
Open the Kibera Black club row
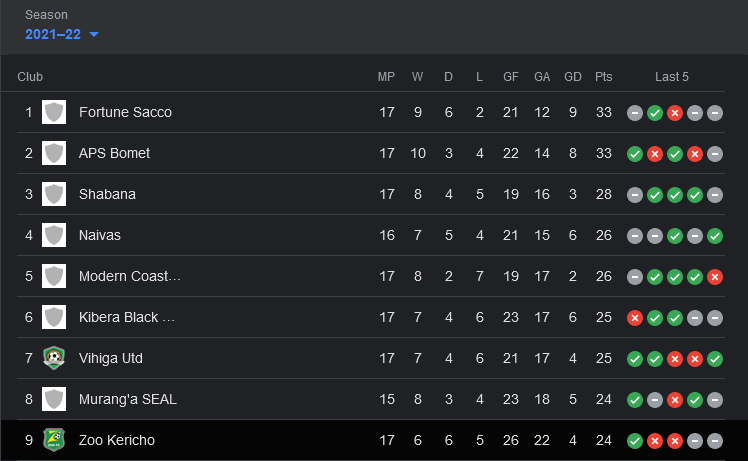[x=371, y=317]
